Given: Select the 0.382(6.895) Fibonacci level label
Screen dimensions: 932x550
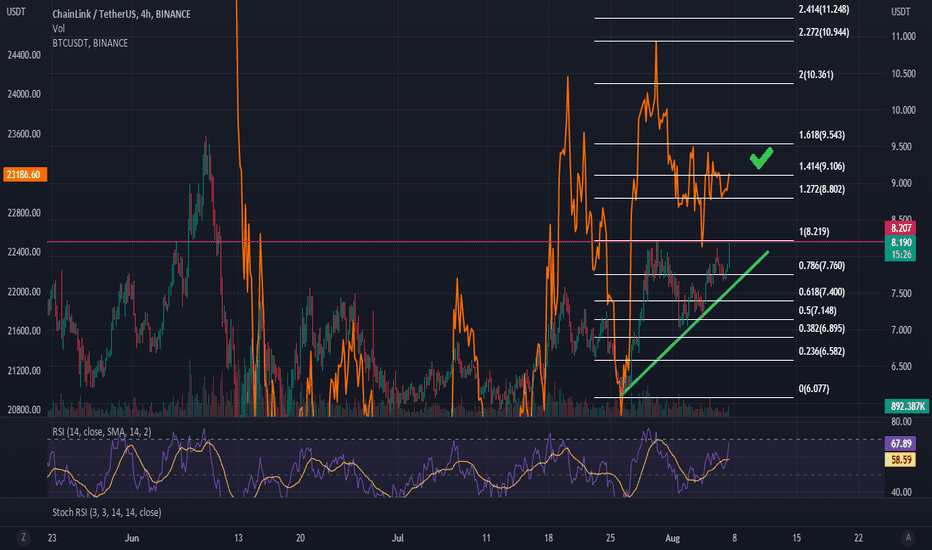Looking at the screenshot, I should 821,328.
